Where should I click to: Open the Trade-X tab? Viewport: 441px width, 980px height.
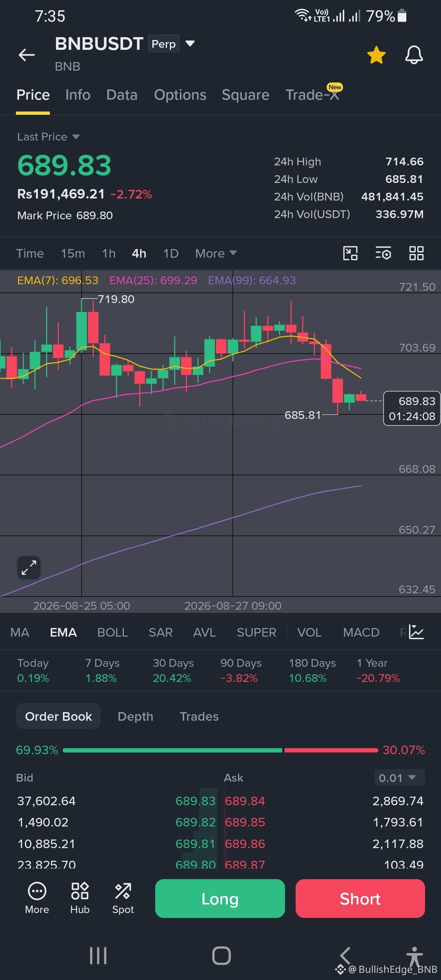coord(312,95)
